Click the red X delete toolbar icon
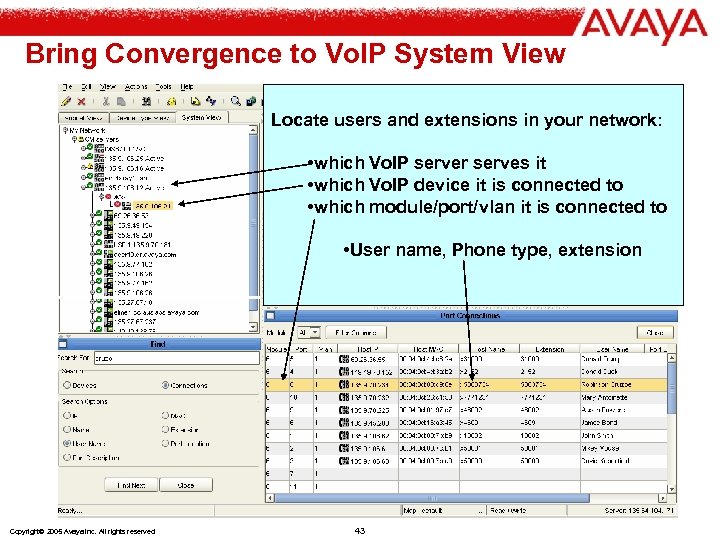 point(81,101)
